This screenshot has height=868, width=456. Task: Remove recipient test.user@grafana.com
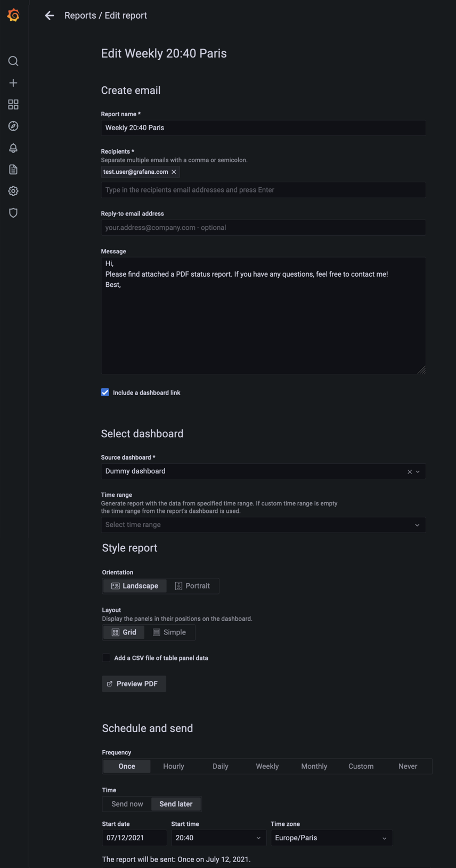pyautogui.click(x=174, y=172)
